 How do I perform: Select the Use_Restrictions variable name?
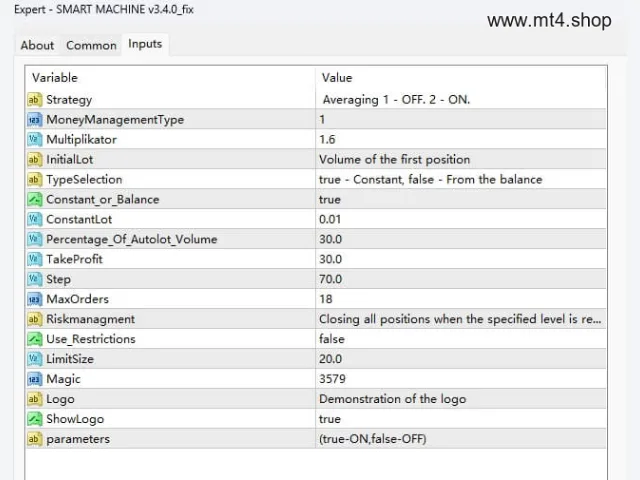click(91, 339)
